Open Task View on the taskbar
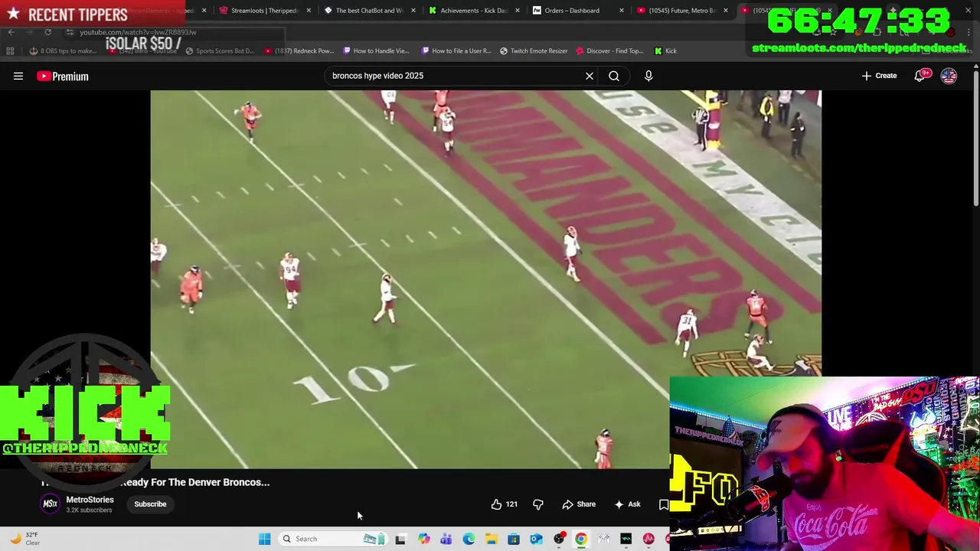Viewport: 980px width, 551px height. click(400, 539)
